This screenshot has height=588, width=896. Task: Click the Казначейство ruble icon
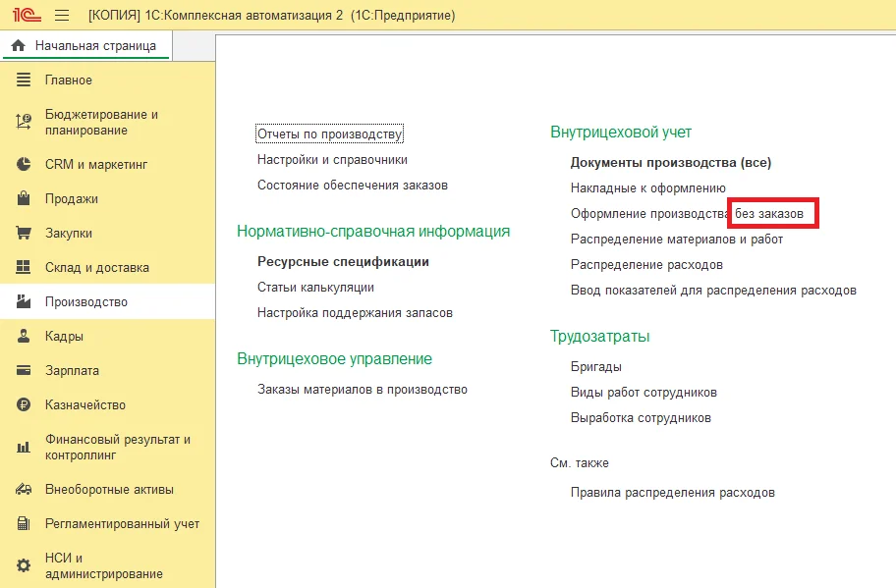coord(24,404)
